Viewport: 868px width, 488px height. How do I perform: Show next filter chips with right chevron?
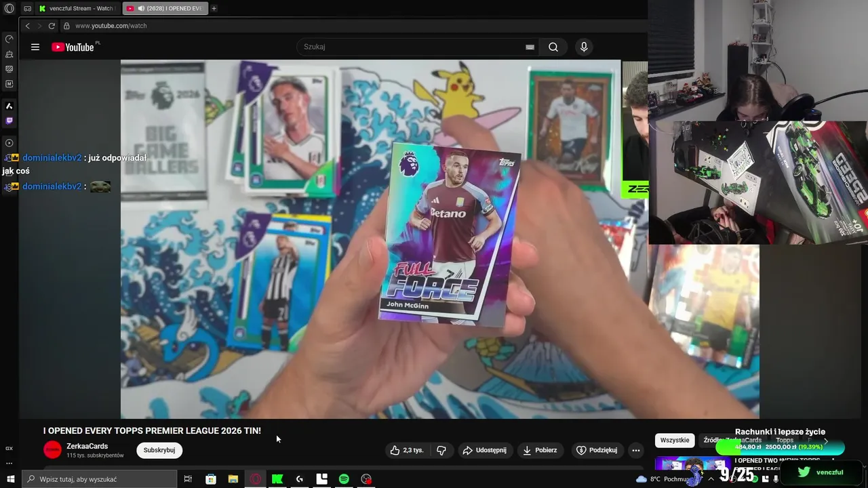[825, 441]
